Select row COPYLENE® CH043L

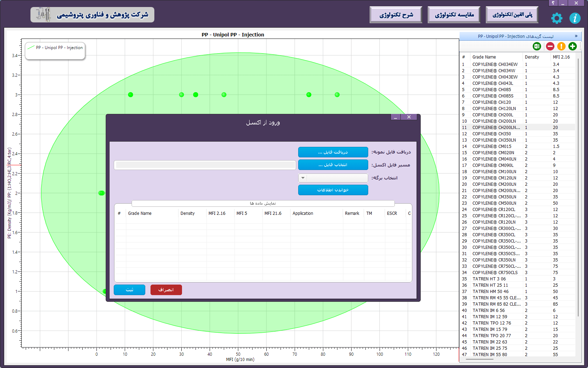518,83
